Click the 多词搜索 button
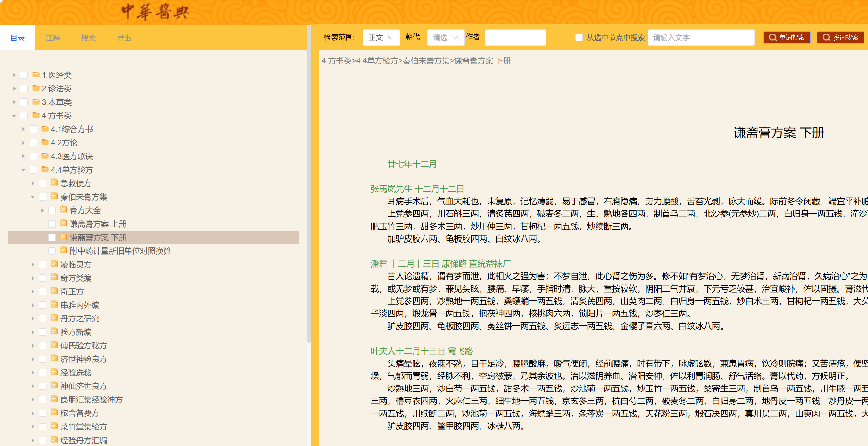Viewport: 868px width, 446px height. click(x=840, y=37)
